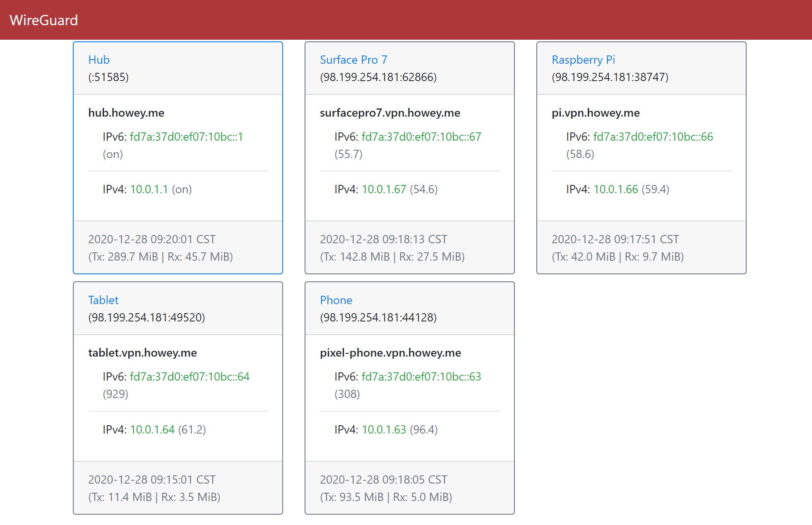Click Hub IPv6 address fd7a:37d0:ef07:10bc::1
812x525 pixels.
pyautogui.click(x=186, y=137)
